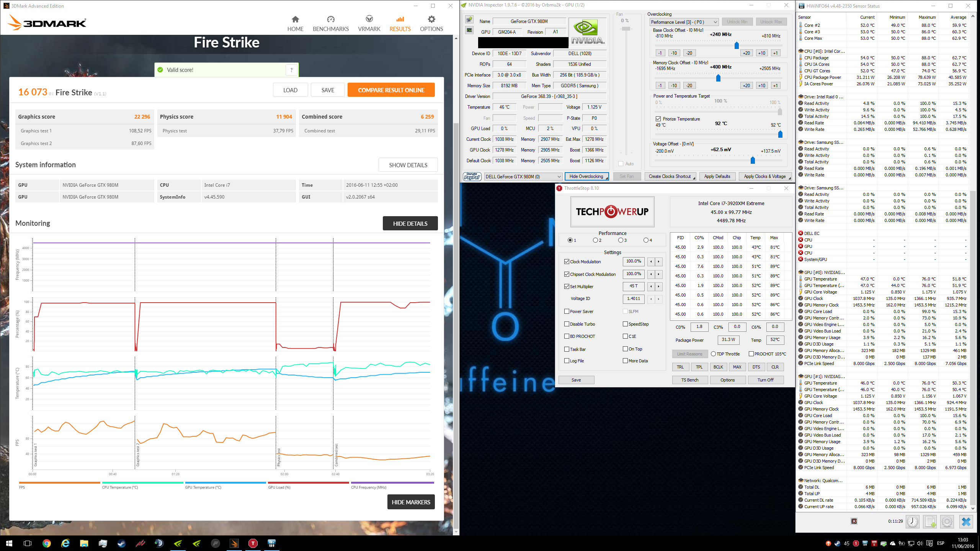Screen dimensions: 980x551
Task: Enable Power Saver checkbox
Action: point(567,311)
